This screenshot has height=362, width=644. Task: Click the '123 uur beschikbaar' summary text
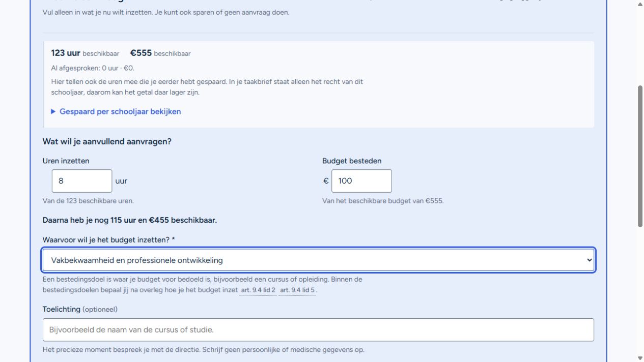85,53
